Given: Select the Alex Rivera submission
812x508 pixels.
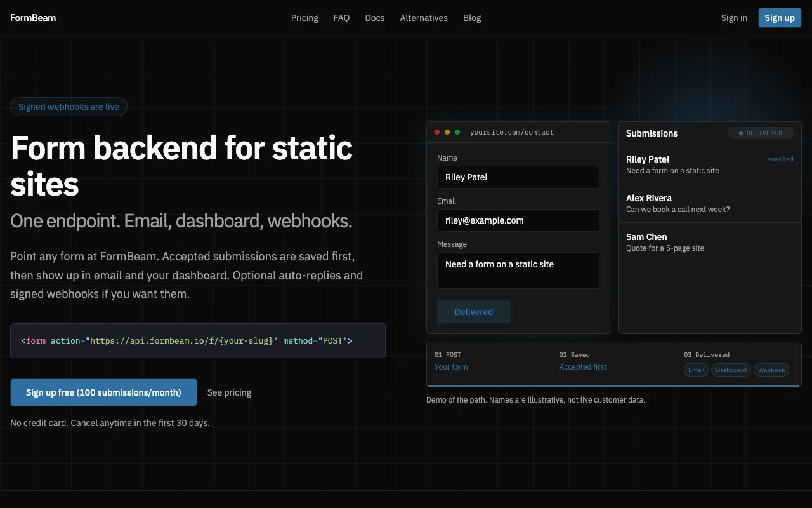Looking at the screenshot, I should click(x=710, y=203).
